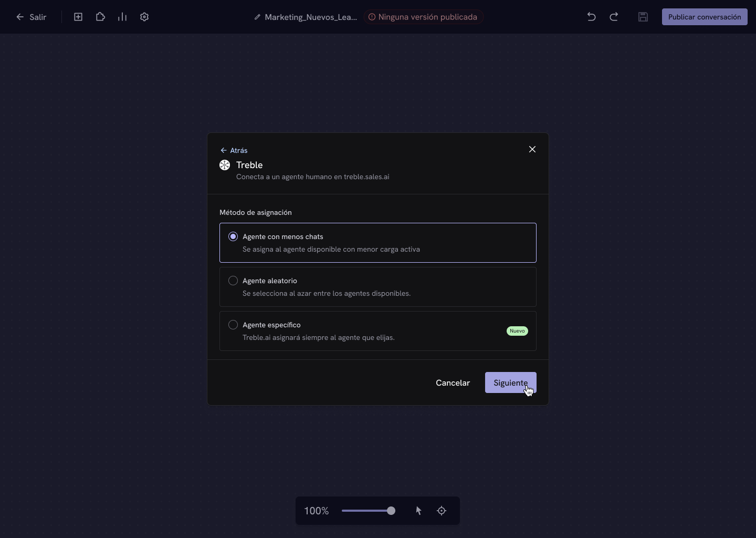Viewport: 756px width, 538px height.
Task: Click the redo arrow icon
Action: [x=614, y=17]
